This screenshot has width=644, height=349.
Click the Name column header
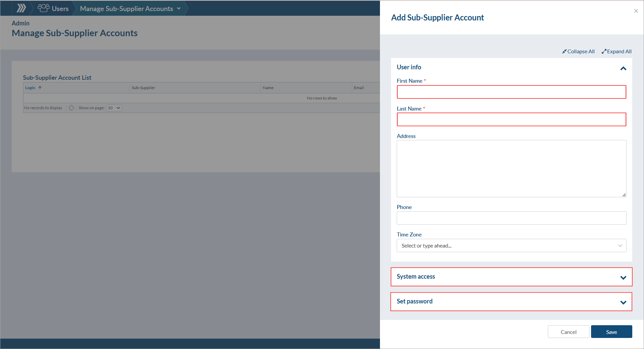click(x=268, y=88)
